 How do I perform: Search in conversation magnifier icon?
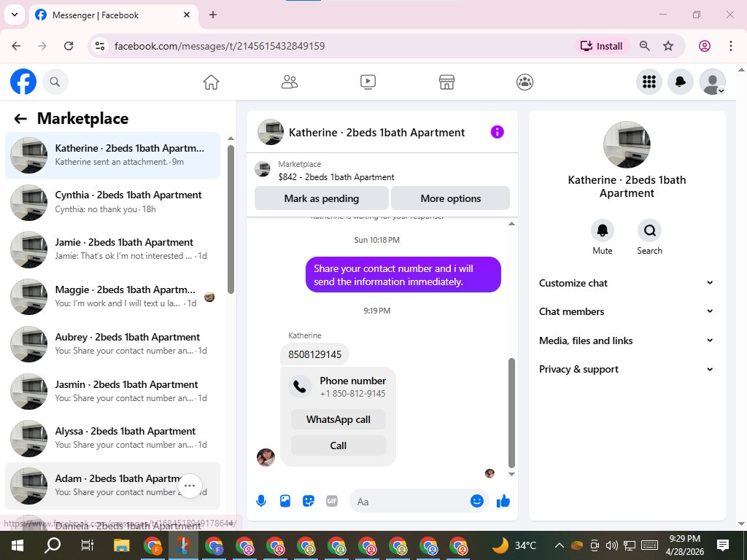[649, 230]
